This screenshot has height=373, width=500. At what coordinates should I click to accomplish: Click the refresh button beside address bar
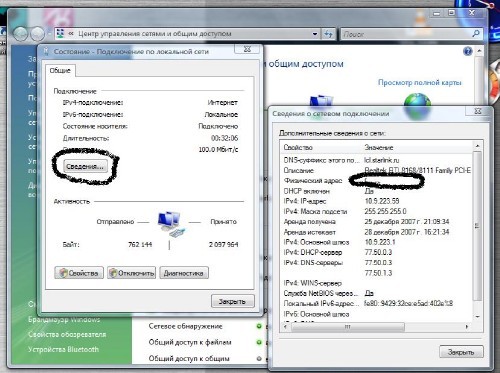point(328,34)
